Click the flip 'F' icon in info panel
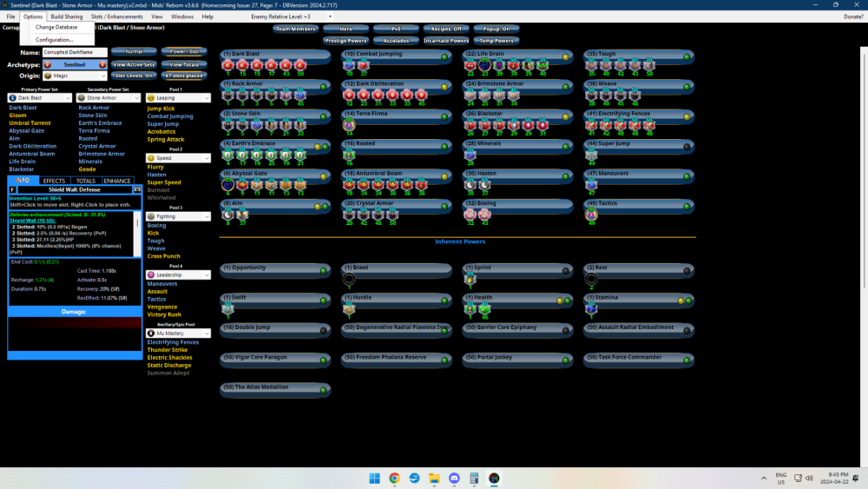The height and width of the screenshot is (489, 868). (12, 189)
